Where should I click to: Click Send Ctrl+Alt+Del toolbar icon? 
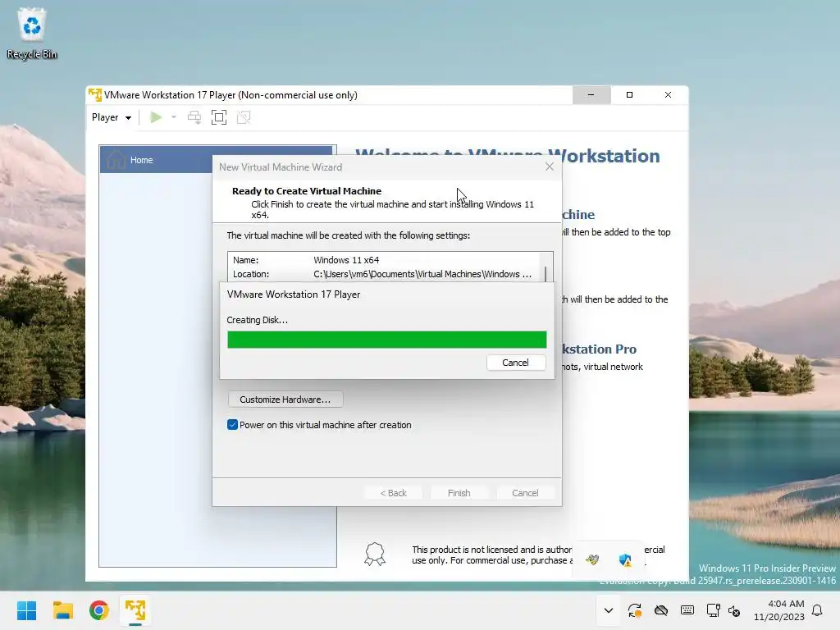pyautogui.click(x=194, y=117)
